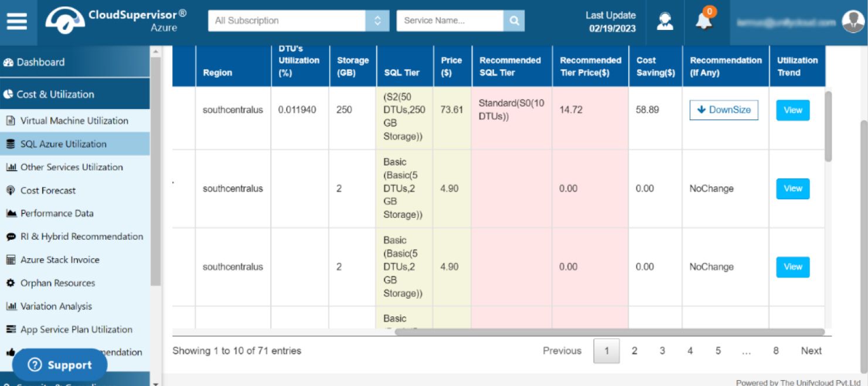Open the All Subscription dropdown
The width and height of the screenshot is (868, 386).
pos(298,21)
